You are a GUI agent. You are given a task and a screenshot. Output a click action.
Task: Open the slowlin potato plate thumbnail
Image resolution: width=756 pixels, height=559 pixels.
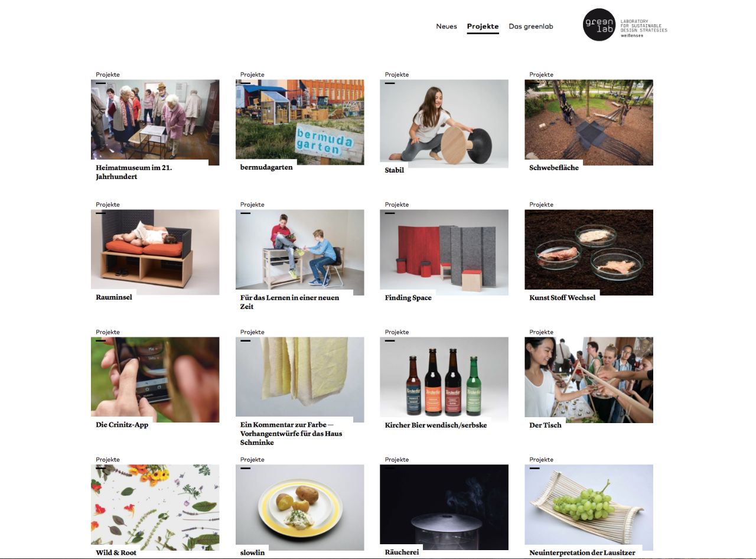299,507
